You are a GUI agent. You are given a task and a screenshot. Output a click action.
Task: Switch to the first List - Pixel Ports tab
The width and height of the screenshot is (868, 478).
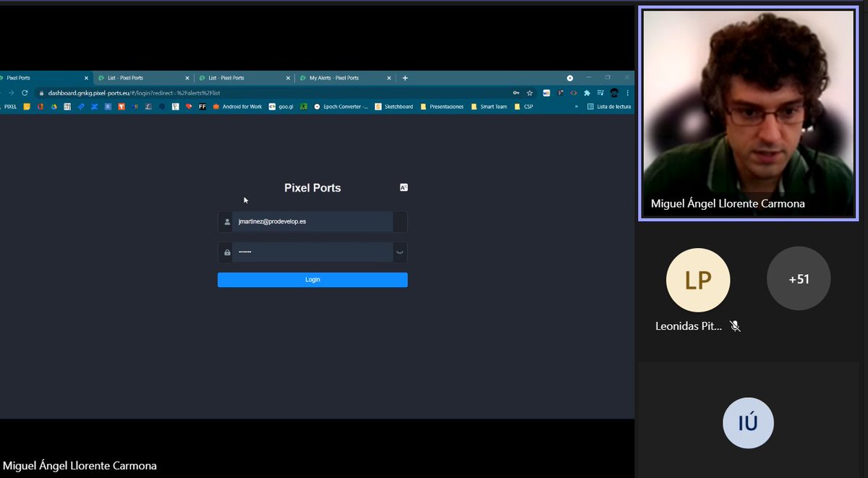click(x=145, y=78)
